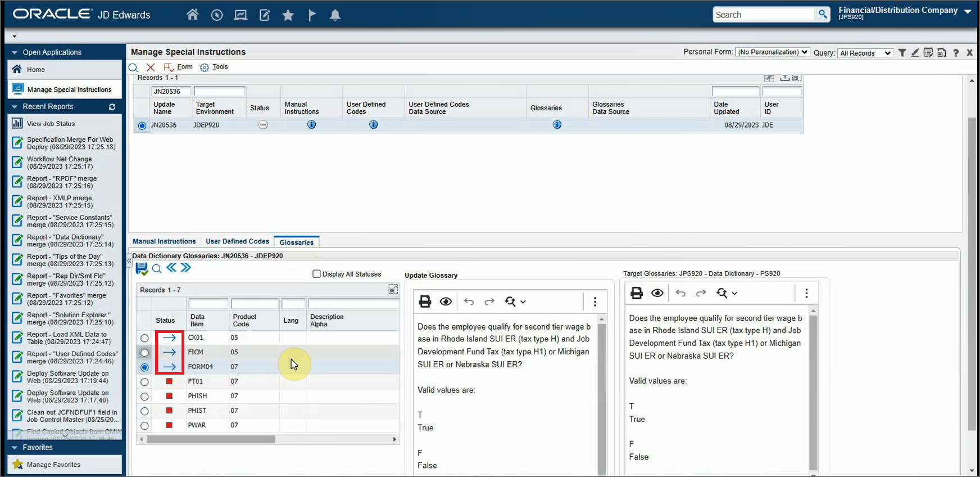This screenshot has width=980, height=477.
Task: Open the Workflow Net Change report
Action: (60, 163)
